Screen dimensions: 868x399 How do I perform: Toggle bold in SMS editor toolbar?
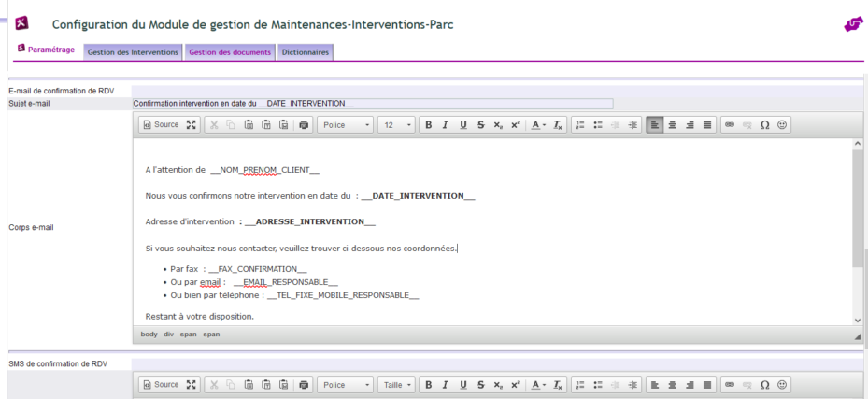point(428,385)
